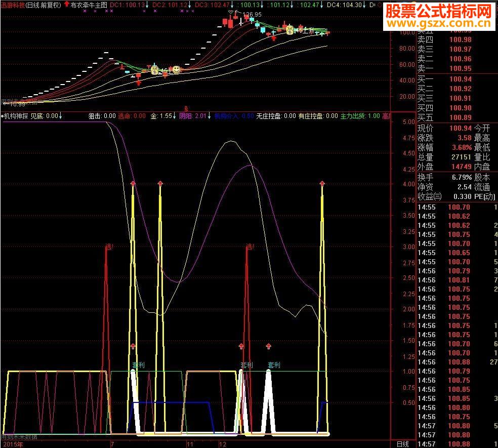498x448 pixels.
Task: Click the 126.95 high price label
Action: [x=253, y=15]
